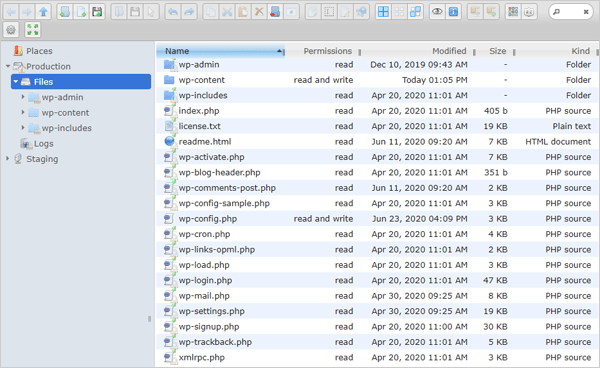Image resolution: width=600 pixels, height=368 pixels.
Task: Select the wp-settings.php file
Action: click(x=377, y=311)
